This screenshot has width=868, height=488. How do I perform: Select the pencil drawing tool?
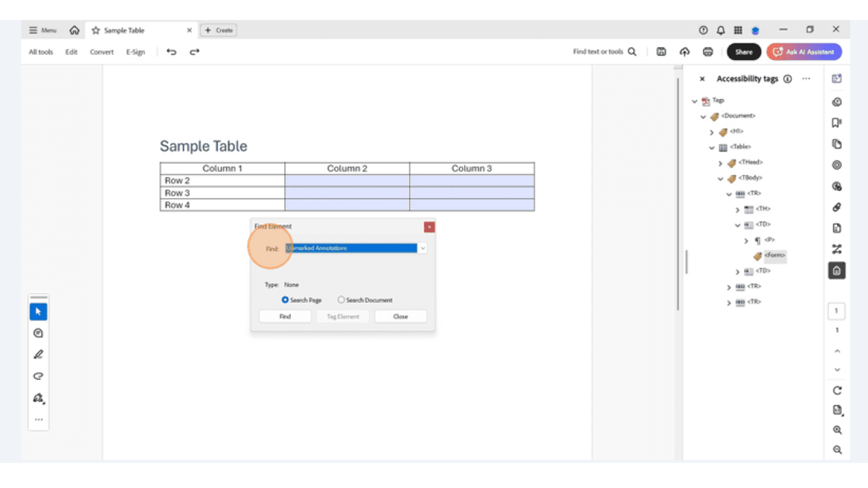click(38, 354)
